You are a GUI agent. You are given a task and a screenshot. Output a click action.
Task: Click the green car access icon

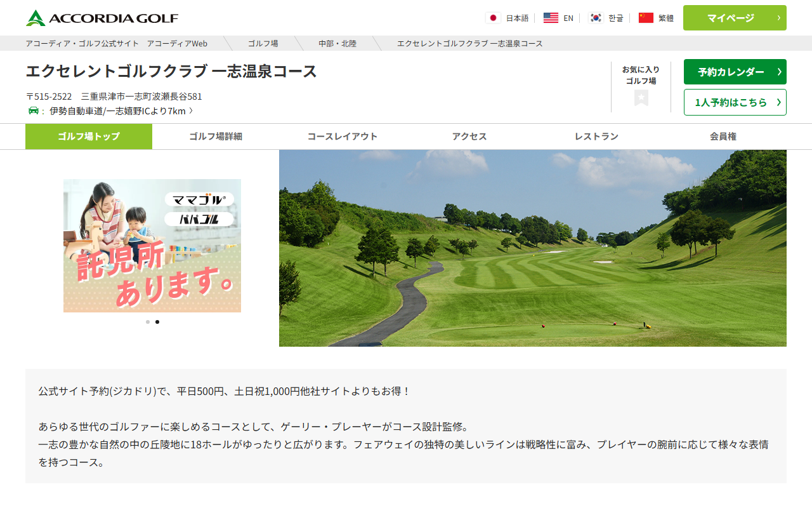(34, 110)
